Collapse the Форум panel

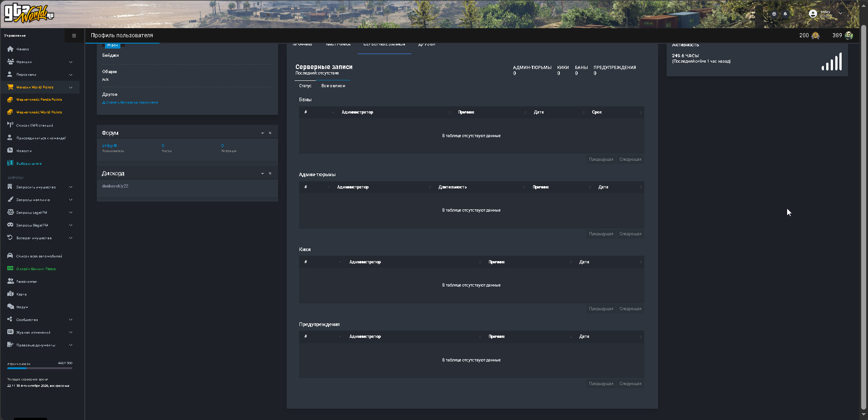(x=262, y=133)
